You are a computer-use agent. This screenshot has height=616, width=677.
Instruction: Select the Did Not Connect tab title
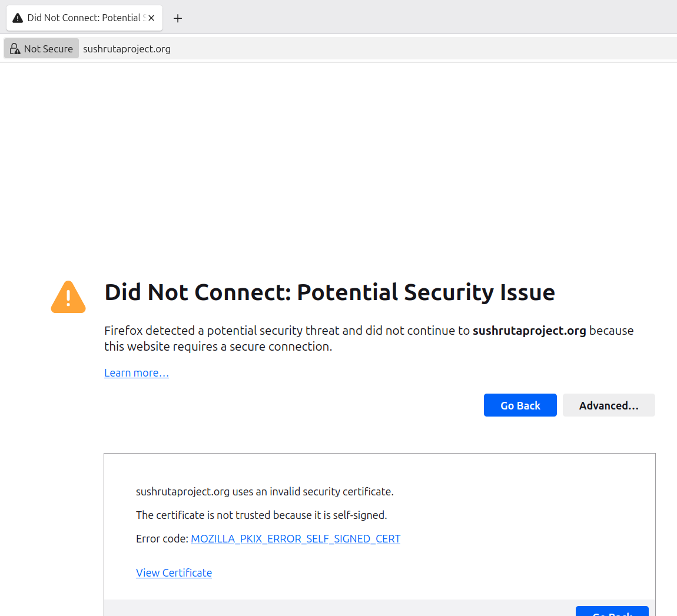(x=84, y=18)
